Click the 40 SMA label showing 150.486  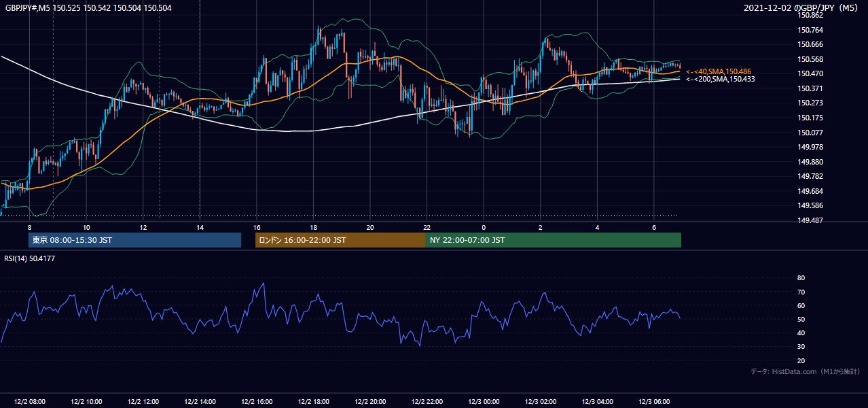tap(719, 71)
